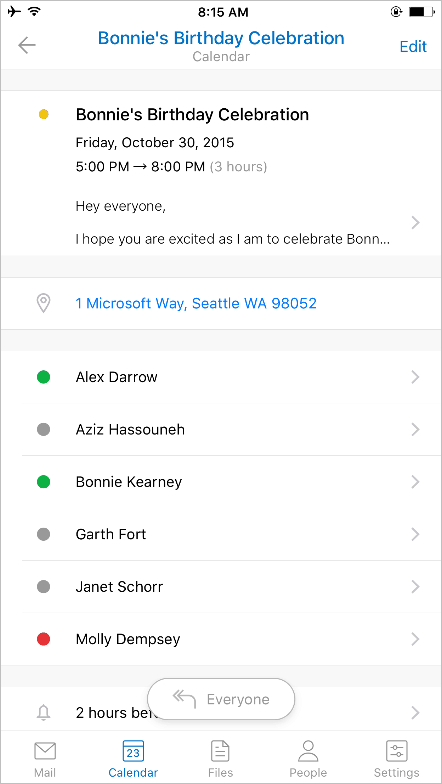Open the Files tab icon

220,751
